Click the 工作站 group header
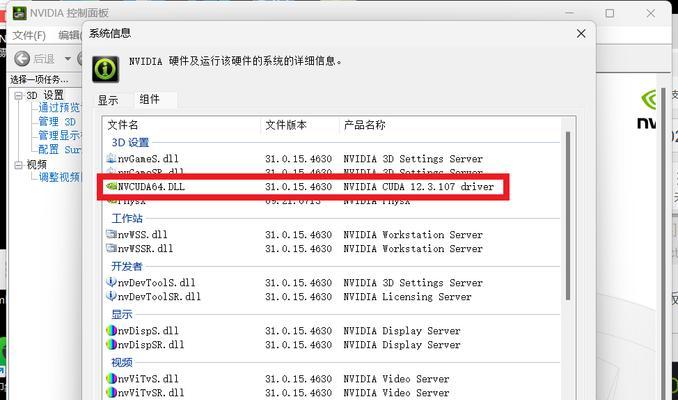The width and height of the screenshot is (678, 400). click(127, 218)
